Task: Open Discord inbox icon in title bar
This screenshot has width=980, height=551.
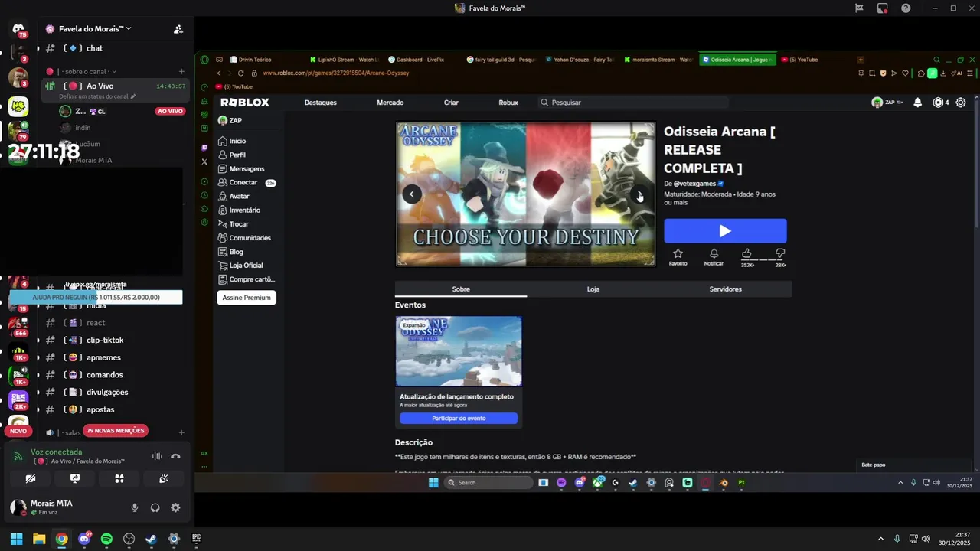Action: coord(883,8)
